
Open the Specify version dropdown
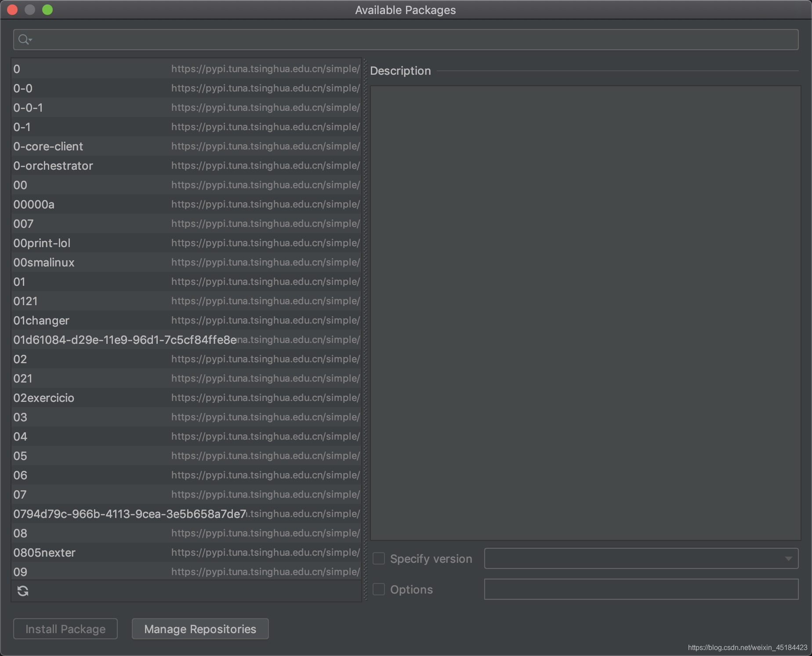coord(641,558)
